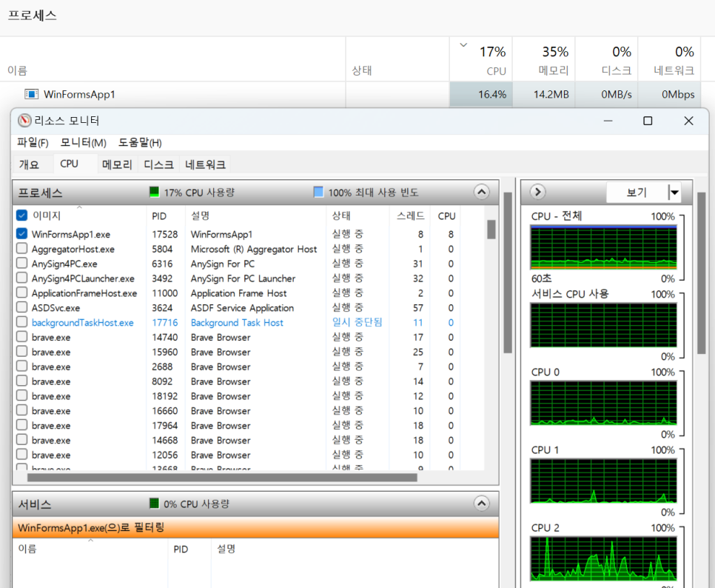715x588 pixels.
Task: Collapse the services section chevron
Action: click(482, 504)
